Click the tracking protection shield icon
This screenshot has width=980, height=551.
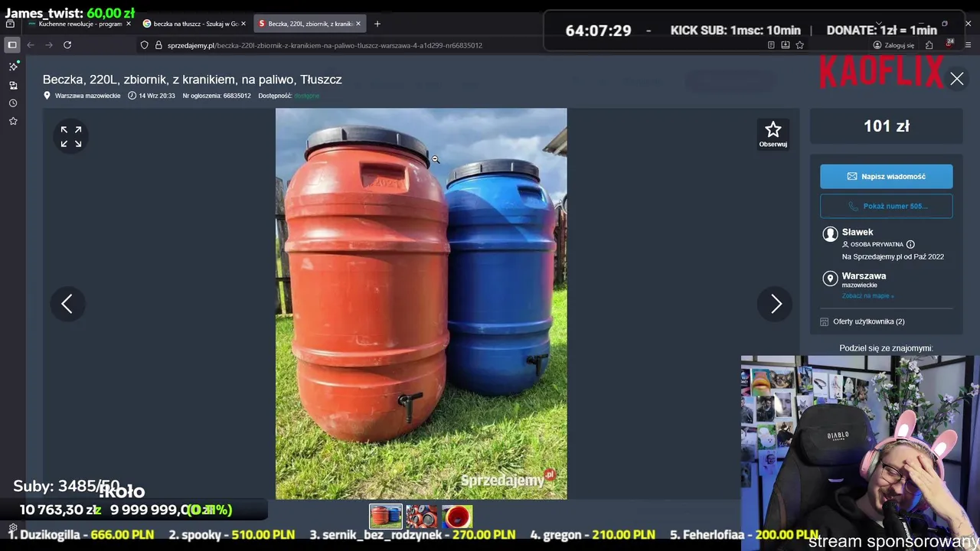144,45
